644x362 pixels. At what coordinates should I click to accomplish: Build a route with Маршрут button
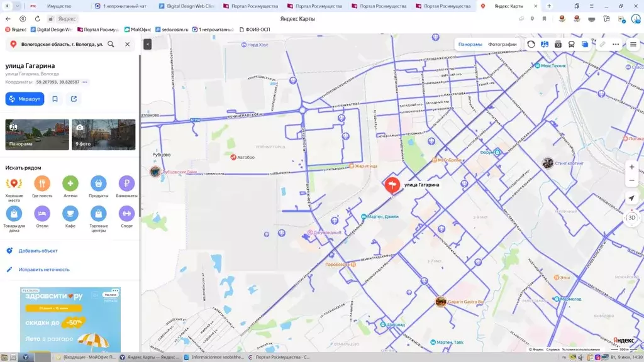pos(25,99)
